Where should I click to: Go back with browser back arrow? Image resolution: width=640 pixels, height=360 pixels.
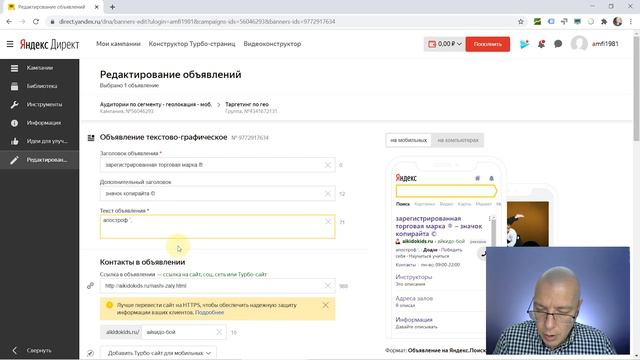point(9,22)
